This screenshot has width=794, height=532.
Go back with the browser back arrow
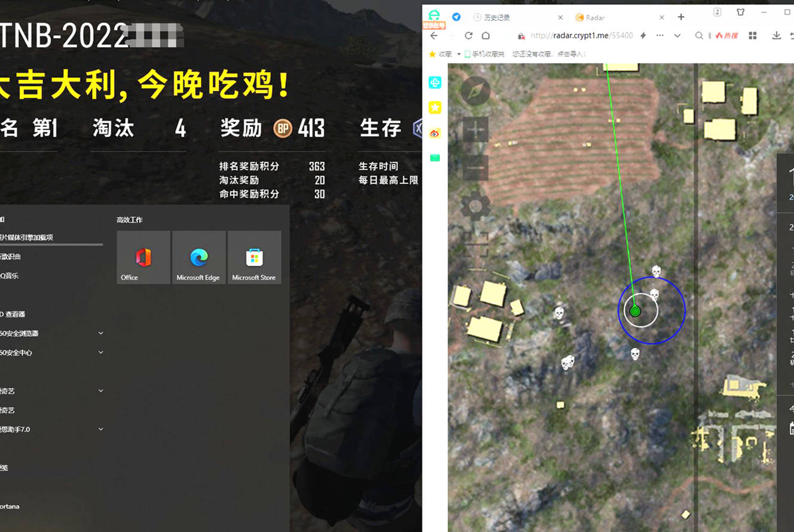[x=434, y=36]
